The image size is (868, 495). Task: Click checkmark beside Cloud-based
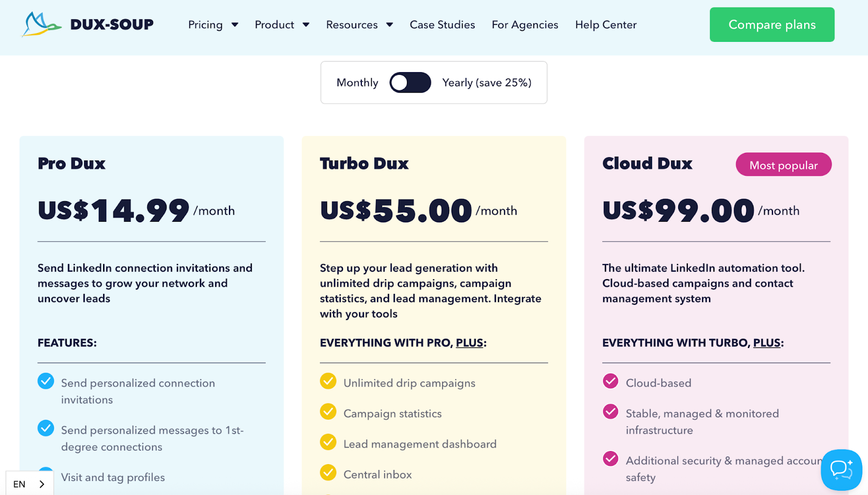(611, 381)
